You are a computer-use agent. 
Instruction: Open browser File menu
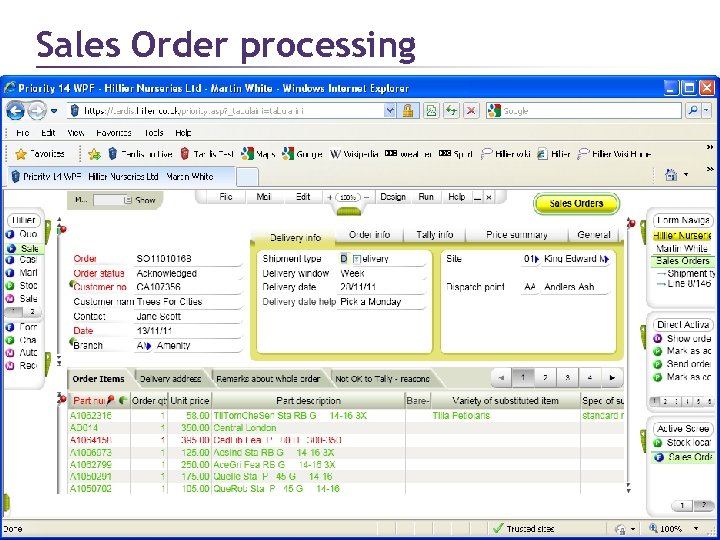[22, 133]
